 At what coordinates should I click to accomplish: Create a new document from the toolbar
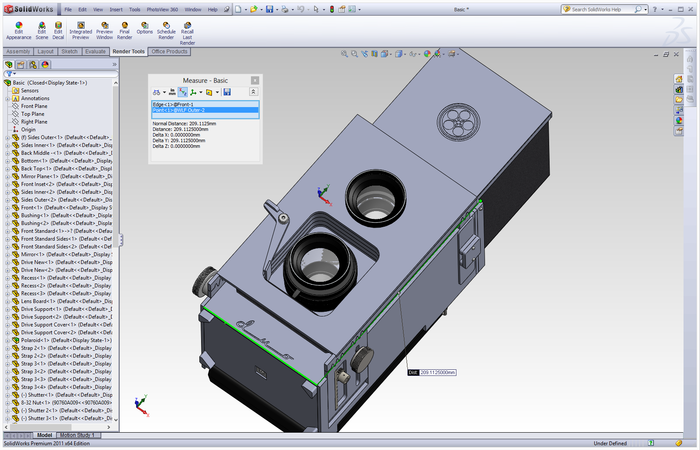[x=238, y=9]
